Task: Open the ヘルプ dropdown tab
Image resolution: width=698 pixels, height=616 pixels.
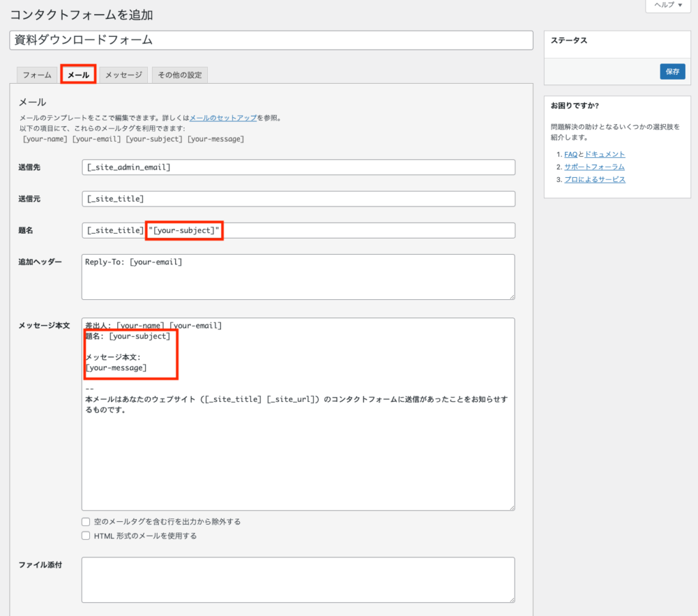Action: pyautogui.click(x=668, y=5)
